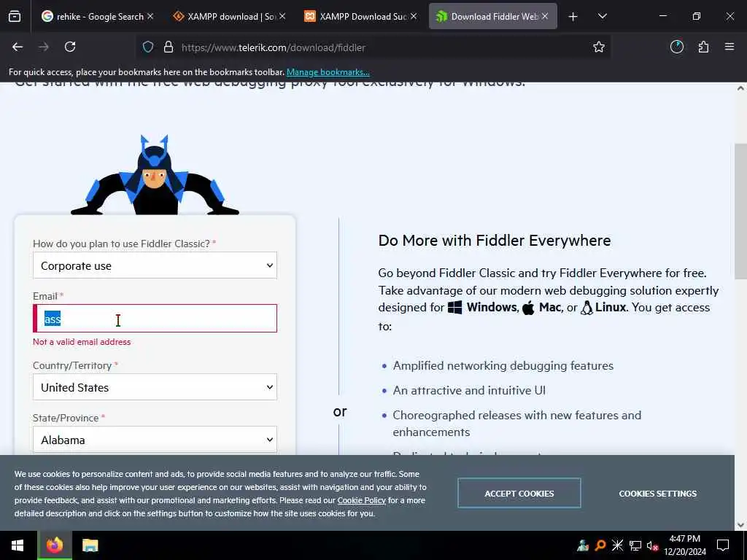Go back with the back arrow

pos(18,47)
